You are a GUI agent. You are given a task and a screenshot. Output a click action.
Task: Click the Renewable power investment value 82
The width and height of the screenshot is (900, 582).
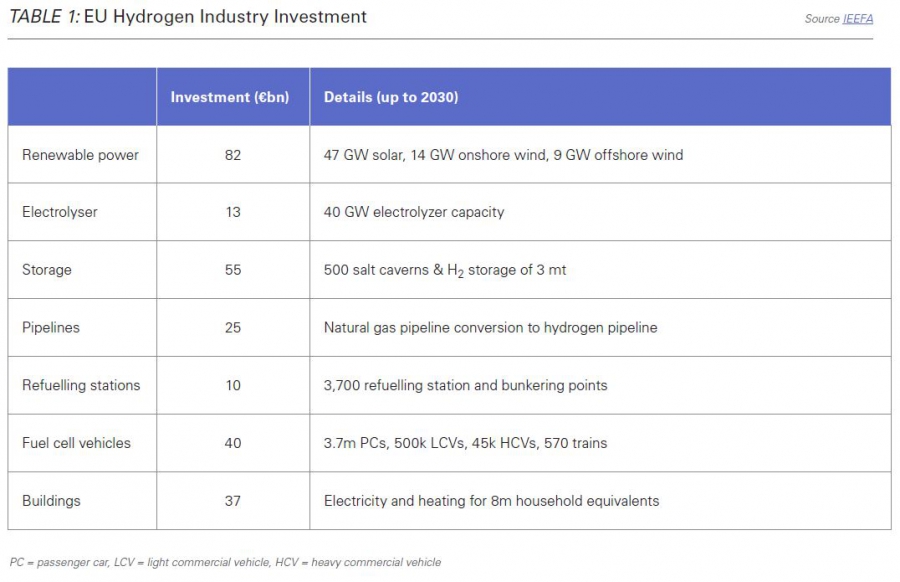pos(233,155)
